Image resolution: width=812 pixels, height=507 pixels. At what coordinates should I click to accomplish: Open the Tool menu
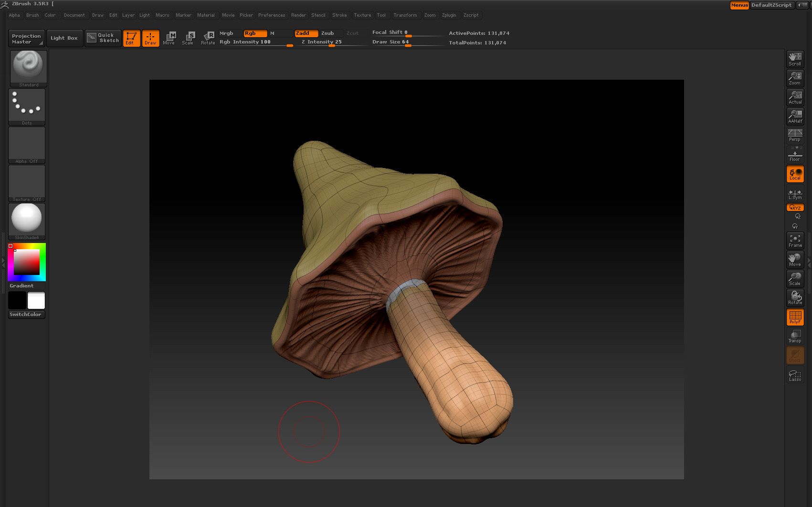[381, 15]
